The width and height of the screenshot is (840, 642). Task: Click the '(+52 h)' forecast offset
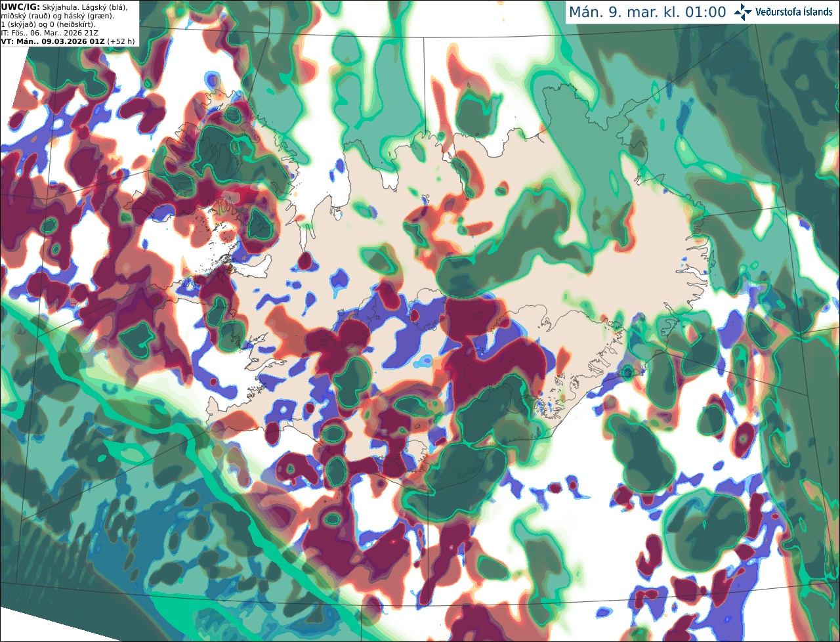(x=122, y=41)
